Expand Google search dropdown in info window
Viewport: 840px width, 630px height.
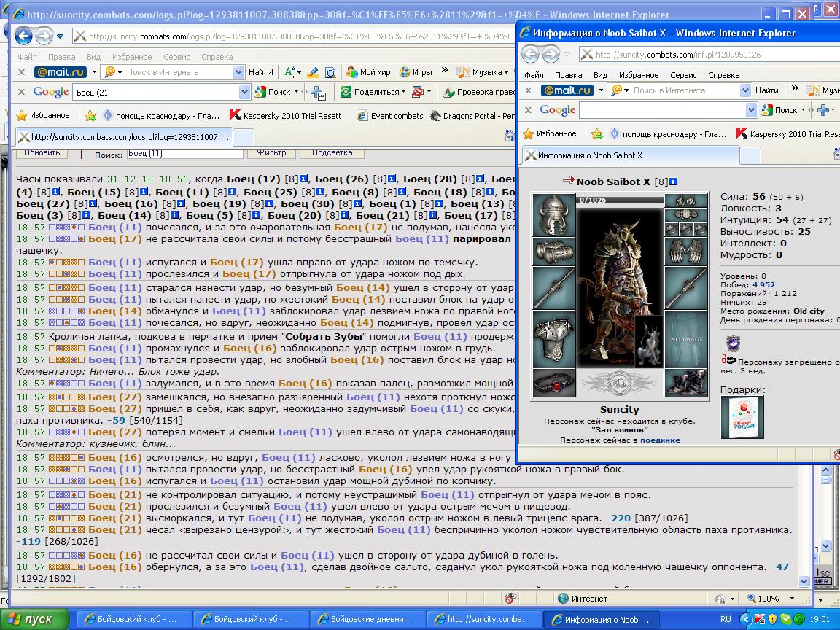click(751, 110)
